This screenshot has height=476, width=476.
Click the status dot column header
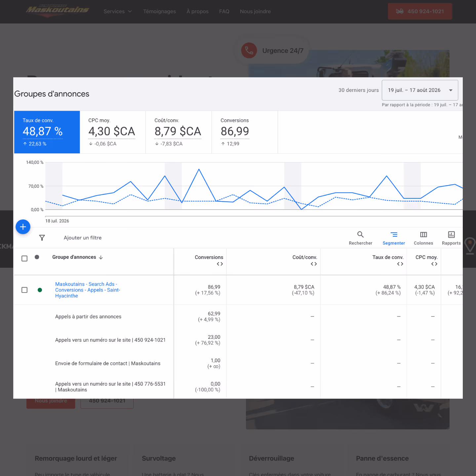click(x=37, y=257)
